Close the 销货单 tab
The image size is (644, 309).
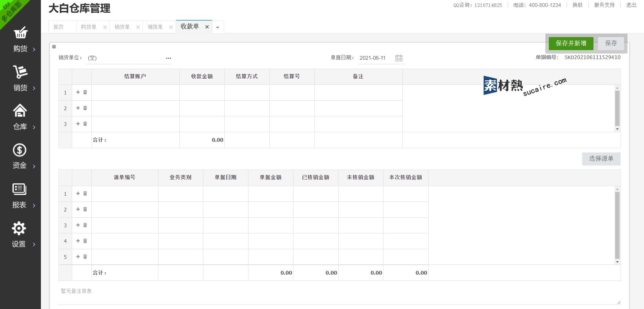coord(138,27)
